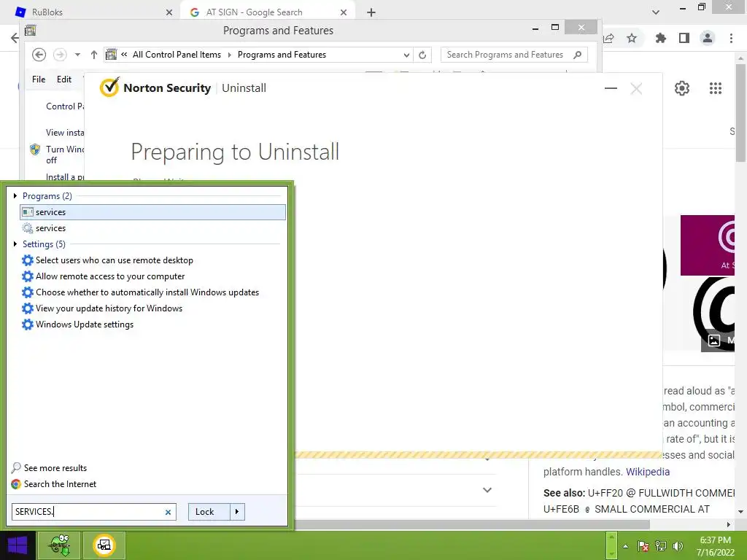The image size is (747, 560).
Task: Click the network tray icon
Action: click(661, 546)
